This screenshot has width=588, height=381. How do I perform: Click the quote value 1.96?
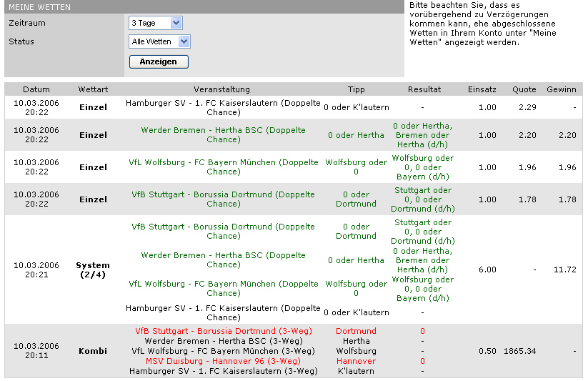(x=527, y=167)
